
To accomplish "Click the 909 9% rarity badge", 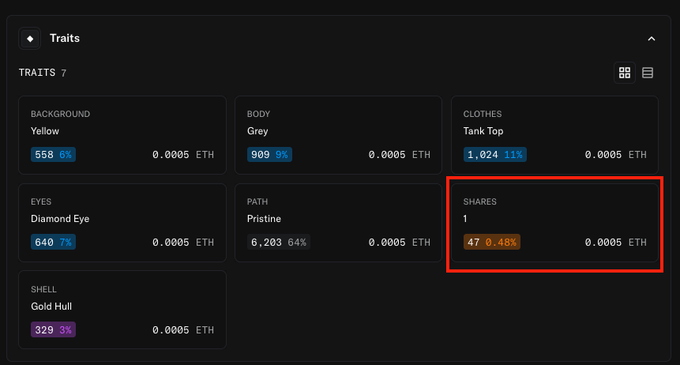I will tap(269, 155).
